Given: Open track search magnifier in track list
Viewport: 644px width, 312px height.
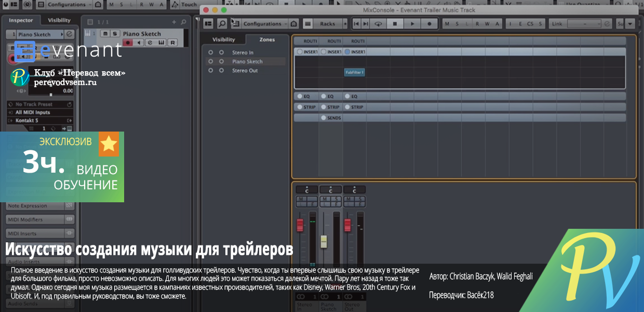Looking at the screenshot, I should point(183,22).
